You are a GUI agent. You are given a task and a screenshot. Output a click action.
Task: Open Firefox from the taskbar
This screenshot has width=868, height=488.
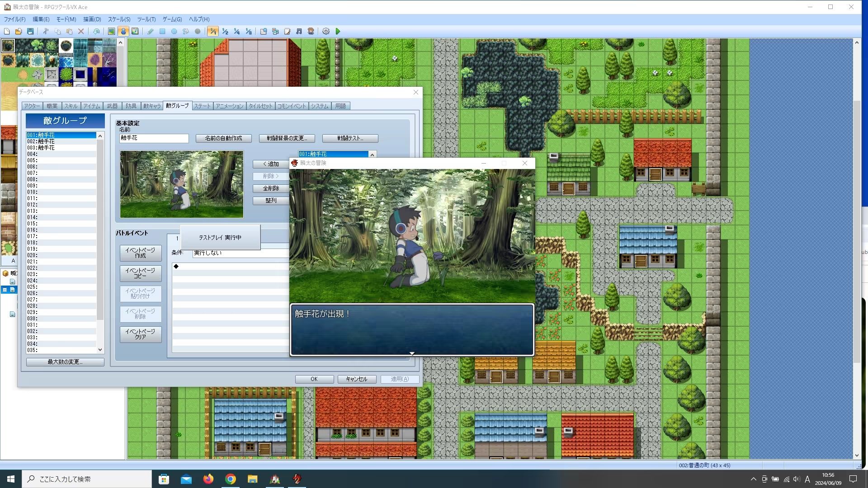[x=208, y=479]
